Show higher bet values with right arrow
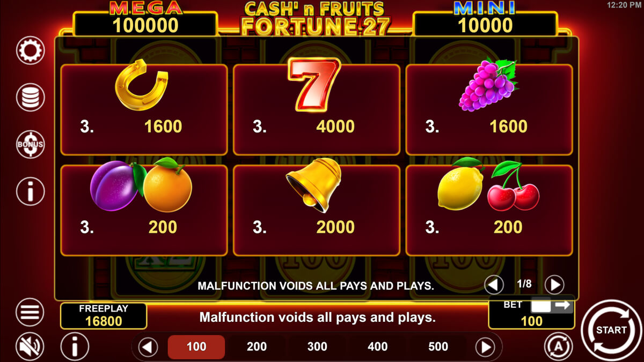 click(485, 347)
